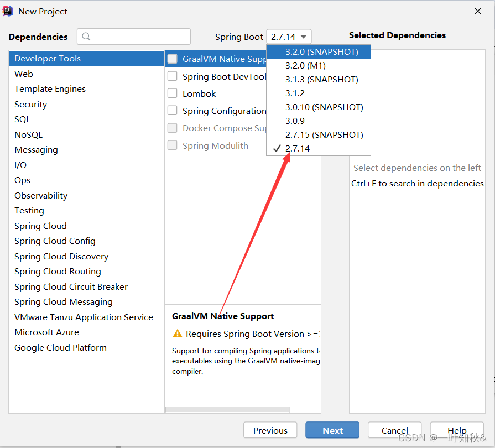Choose version 3.0.10 (SNAPSHOT)

(319, 107)
